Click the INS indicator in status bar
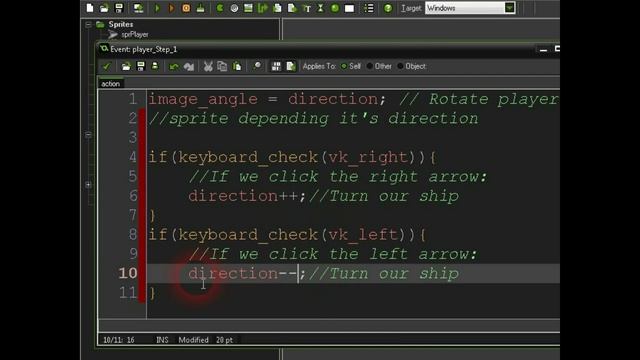 point(162,340)
